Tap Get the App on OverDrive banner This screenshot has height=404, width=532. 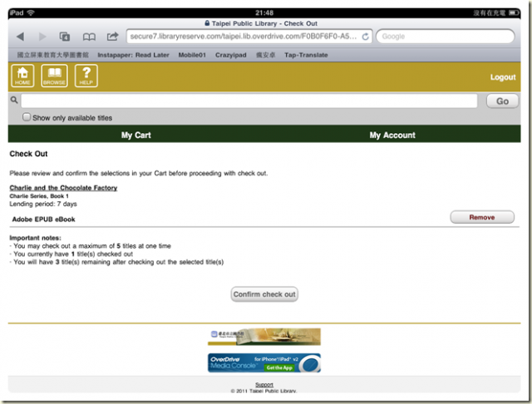pyautogui.click(x=279, y=367)
